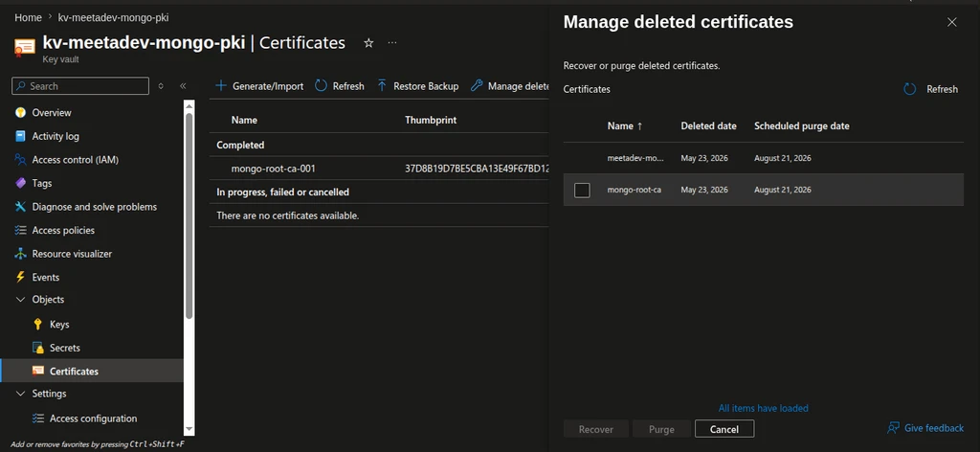
Task: Click the All items have loaded text
Action: tap(763, 408)
